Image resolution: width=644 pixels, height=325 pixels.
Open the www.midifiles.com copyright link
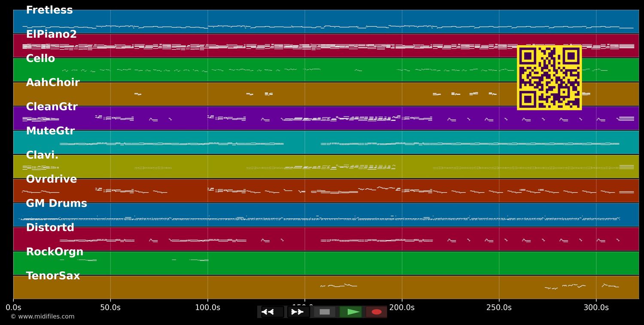42,317
